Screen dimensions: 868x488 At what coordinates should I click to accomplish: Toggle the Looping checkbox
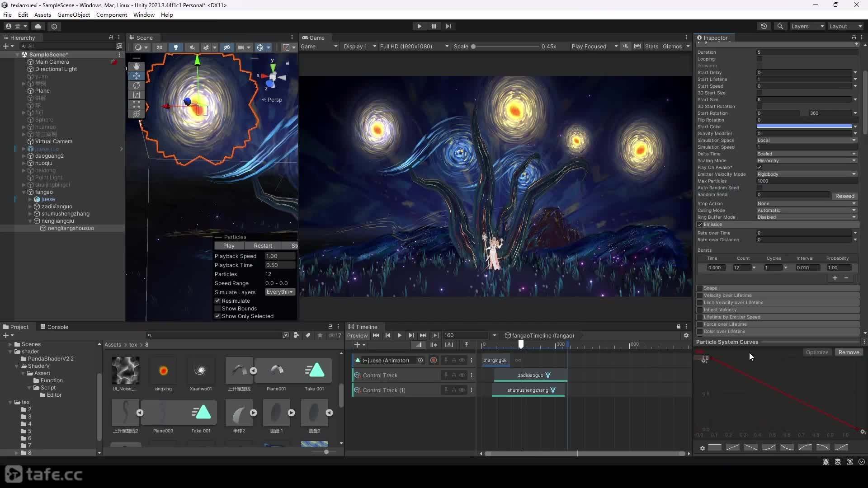pyautogui.click(x=759, y=59)
